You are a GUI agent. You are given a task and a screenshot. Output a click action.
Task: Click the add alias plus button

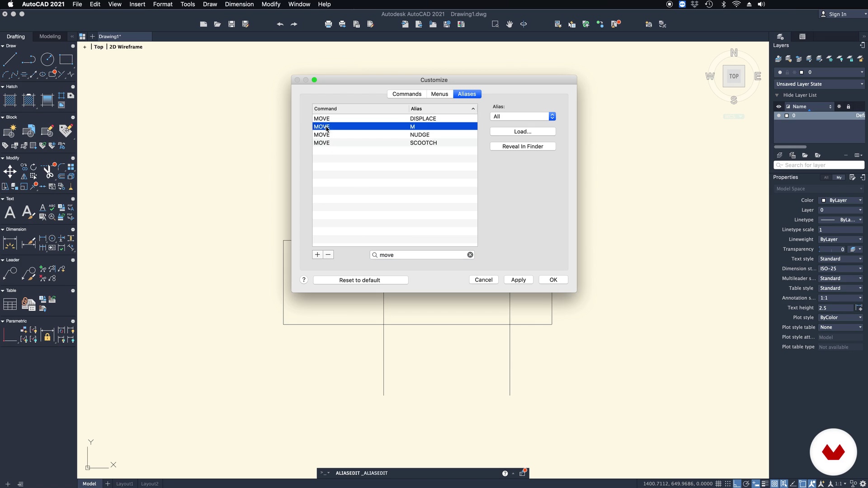point(317,255)
